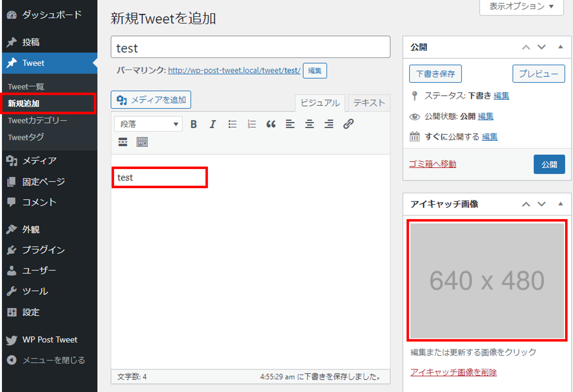573x392 pixels.
Task: Open the 段落 paragraph format dropdown
Action: (148, 124)
